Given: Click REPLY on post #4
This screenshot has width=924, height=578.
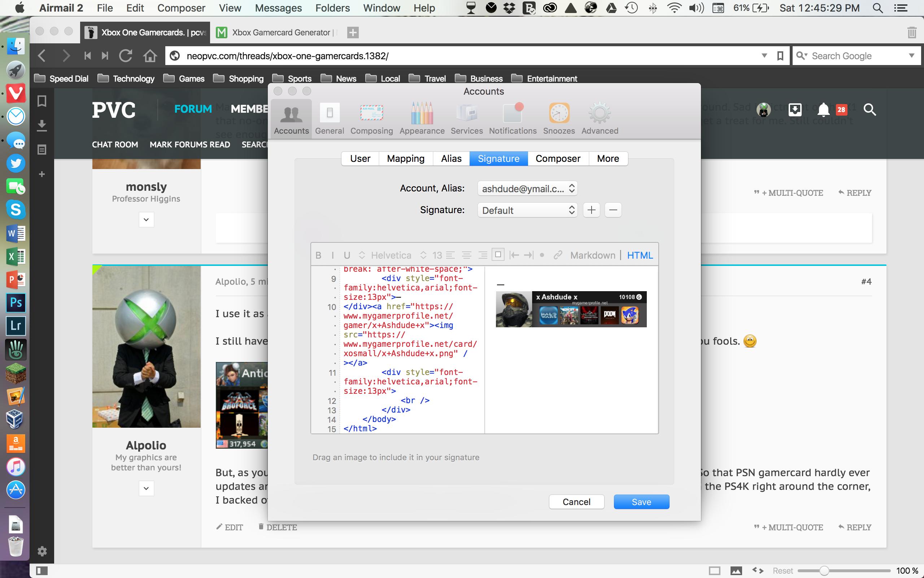Looking at the screenshot, I should coord(854,527).
